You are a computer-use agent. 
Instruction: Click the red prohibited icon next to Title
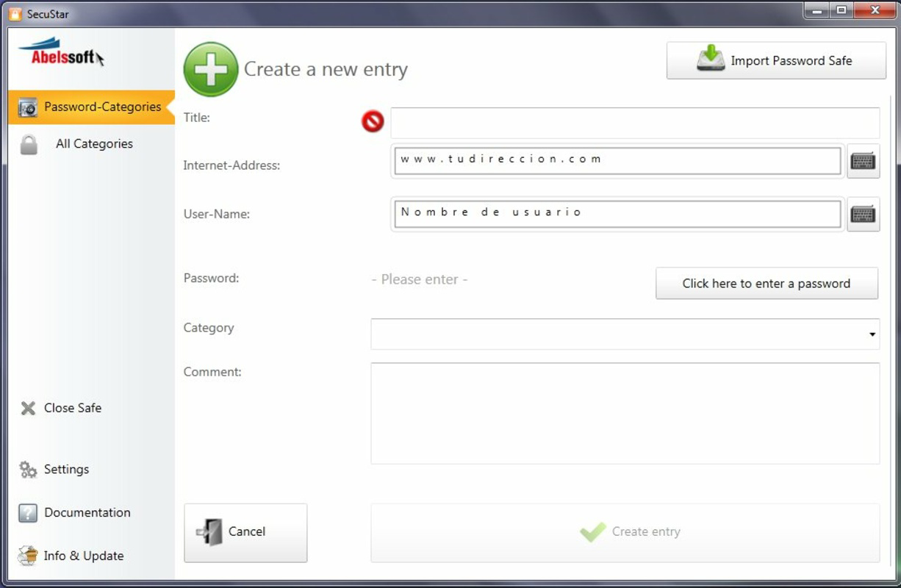(373, 121)
